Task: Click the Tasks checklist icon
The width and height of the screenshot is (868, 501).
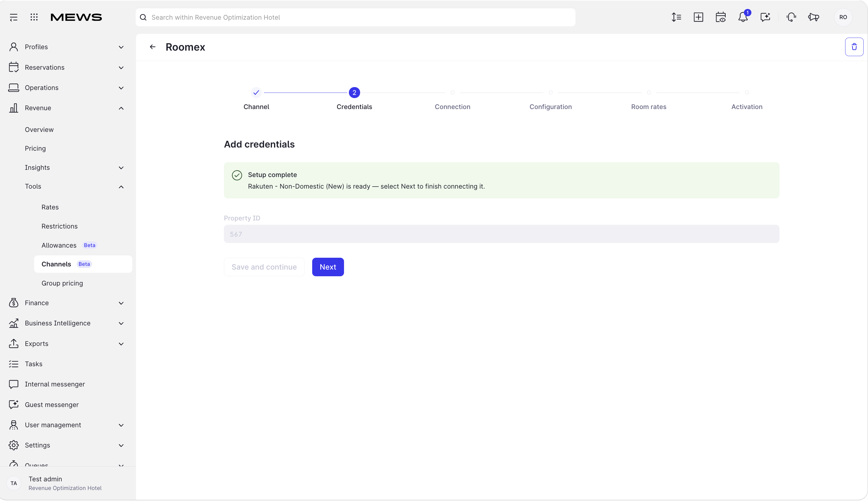Action: 14,364
